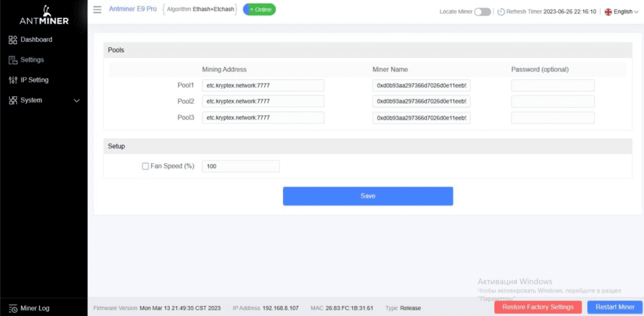Image resolution: width=644 pixels, height=316 pixels.
Task: Click the IP Setting sliders icon
Action: pyautogui.click(x=13, y=80)
